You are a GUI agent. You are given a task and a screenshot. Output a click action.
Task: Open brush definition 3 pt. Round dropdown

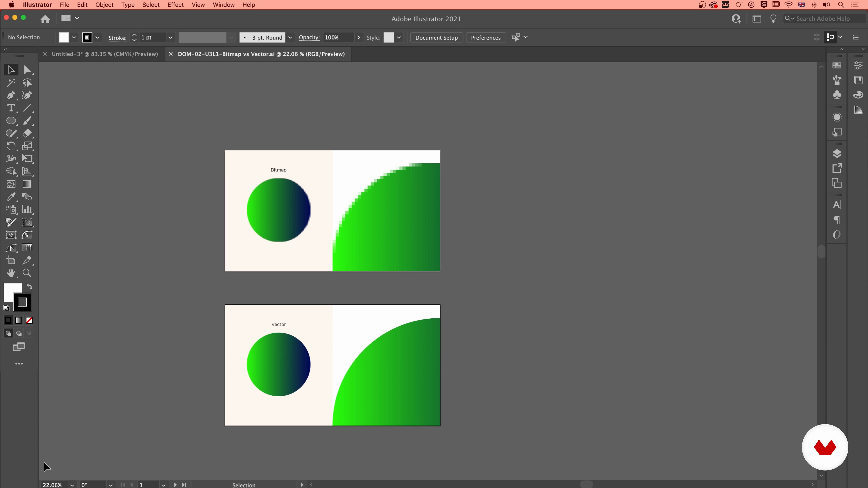point(290,37)
